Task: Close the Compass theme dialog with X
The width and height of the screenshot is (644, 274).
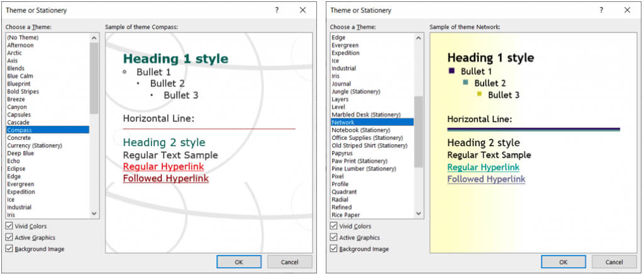Action: (x=303, y=10)
